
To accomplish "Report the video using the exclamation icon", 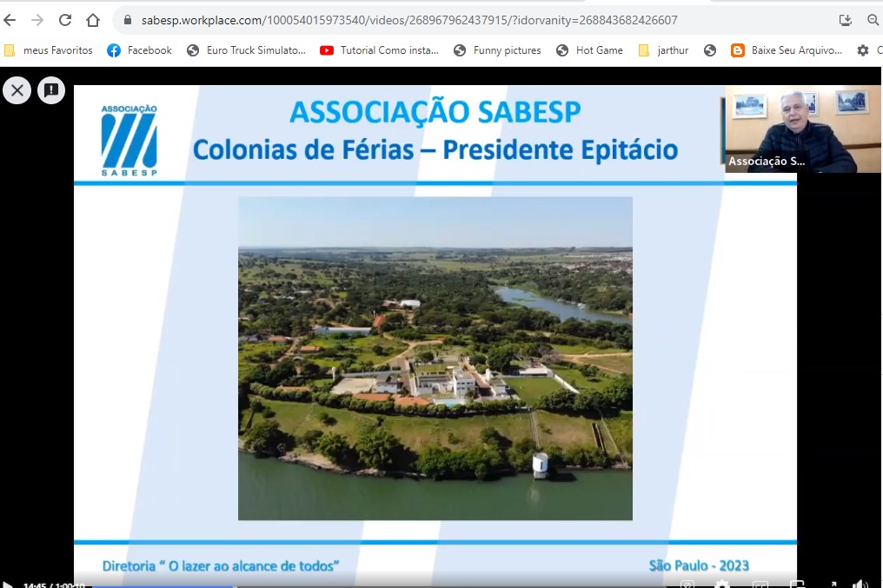I will tap(51, 90).
